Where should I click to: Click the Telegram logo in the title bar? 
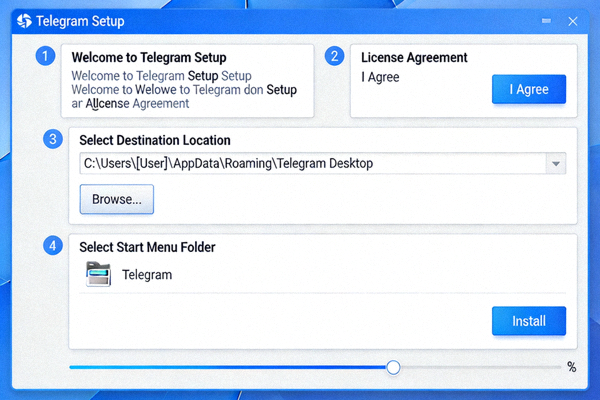[x=24, y=21]
